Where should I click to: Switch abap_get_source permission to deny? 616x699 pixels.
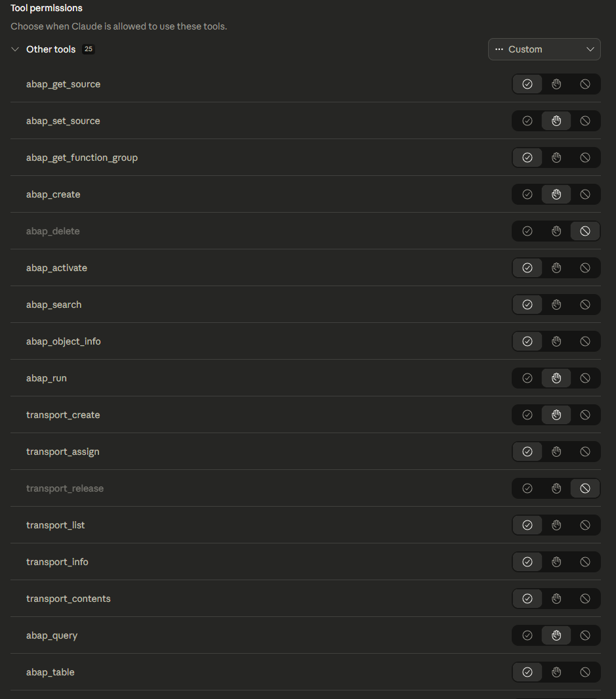coord(585,84)
